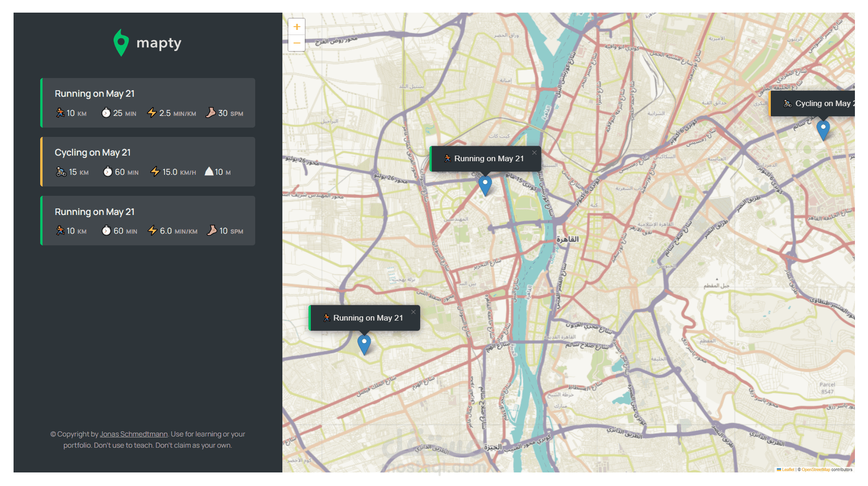Open the Jonas Schmedtmann copyright link

[x=133, y=434]
